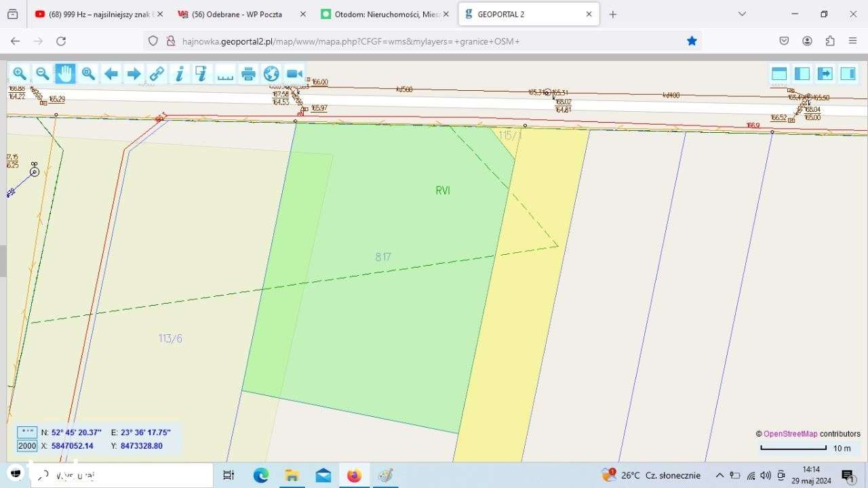Open File Explorer from the taskbar

point(292,476)
